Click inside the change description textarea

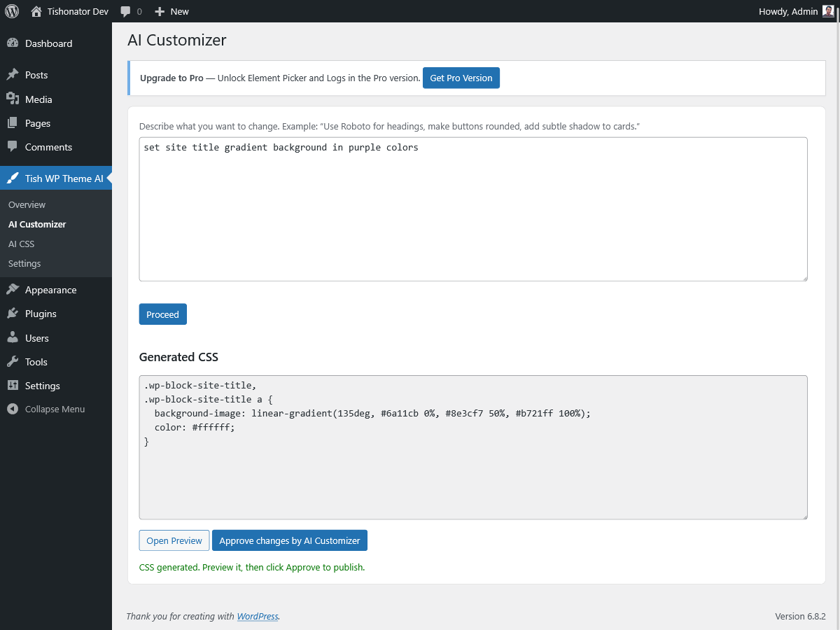click(x=473, y=209)
